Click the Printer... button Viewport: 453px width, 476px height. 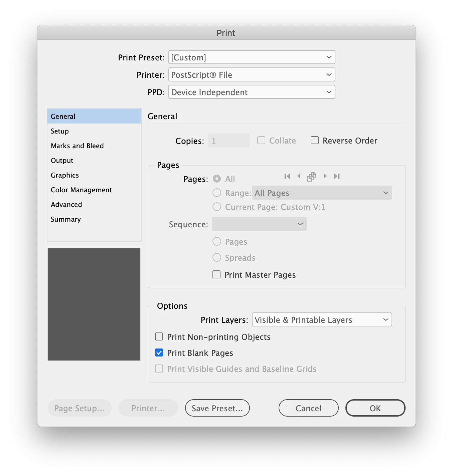pos(148,408)
